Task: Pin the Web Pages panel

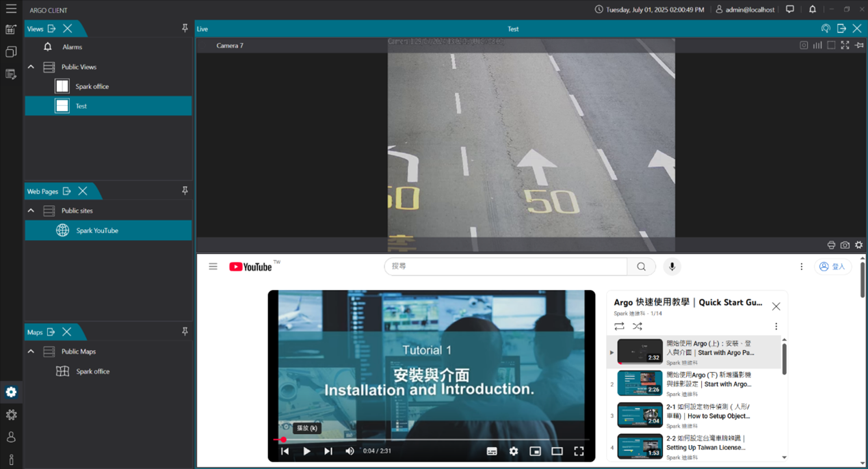Action: [x=185, y=191]
